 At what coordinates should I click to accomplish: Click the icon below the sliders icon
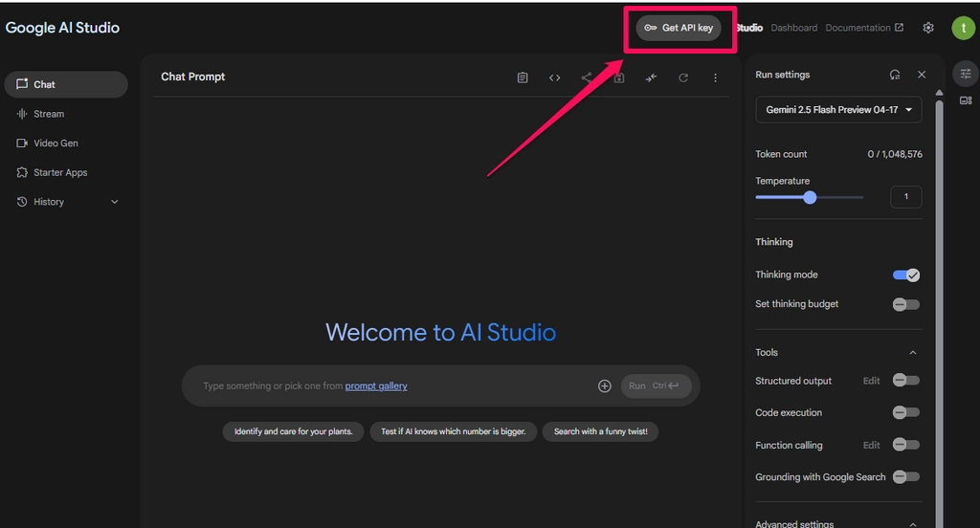coord(966,100)
